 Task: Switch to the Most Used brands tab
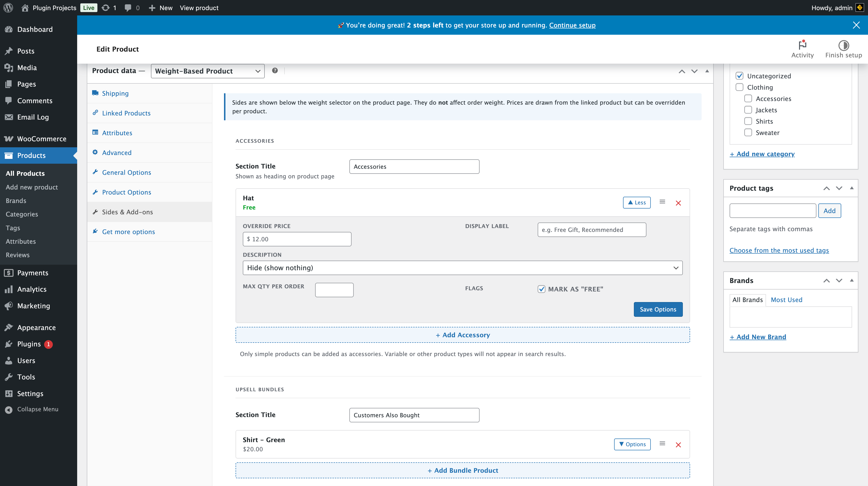click(787, 299)
